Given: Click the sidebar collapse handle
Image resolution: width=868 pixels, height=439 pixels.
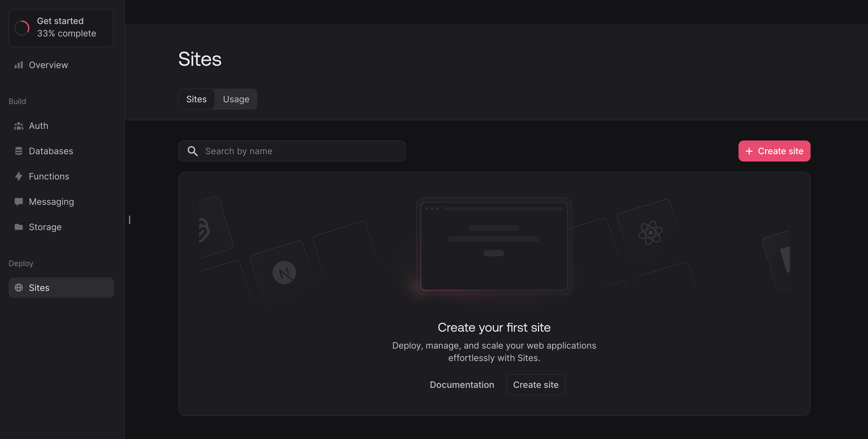Looking at the screenshot, I should 130,220.
